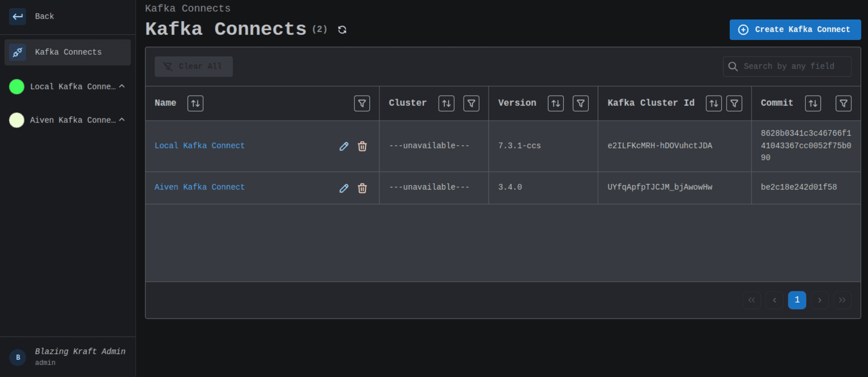This screenshot has height=377, width=868.
Task: Collapse Aiven Kafka Connect sidebar group
Action: (122, 120)
